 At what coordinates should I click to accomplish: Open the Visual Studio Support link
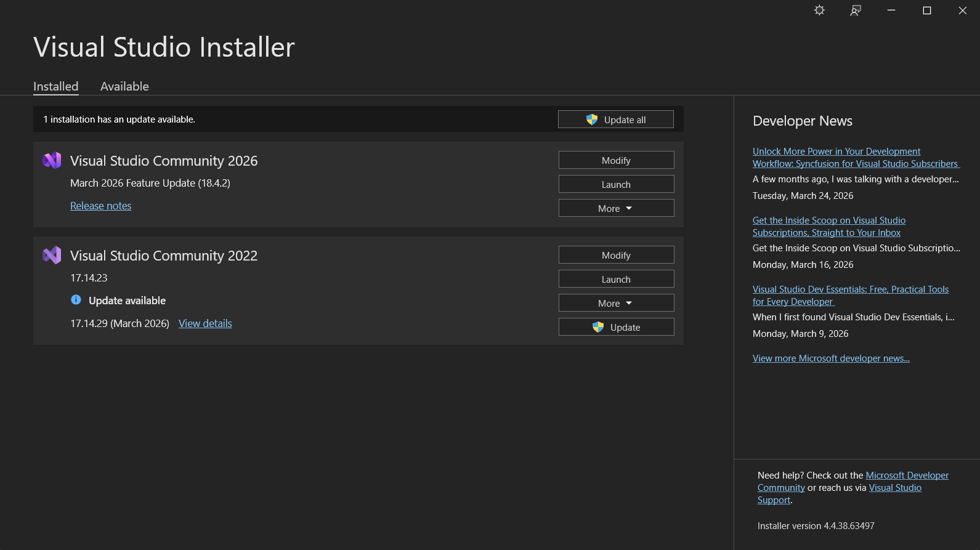click(895, 488)
